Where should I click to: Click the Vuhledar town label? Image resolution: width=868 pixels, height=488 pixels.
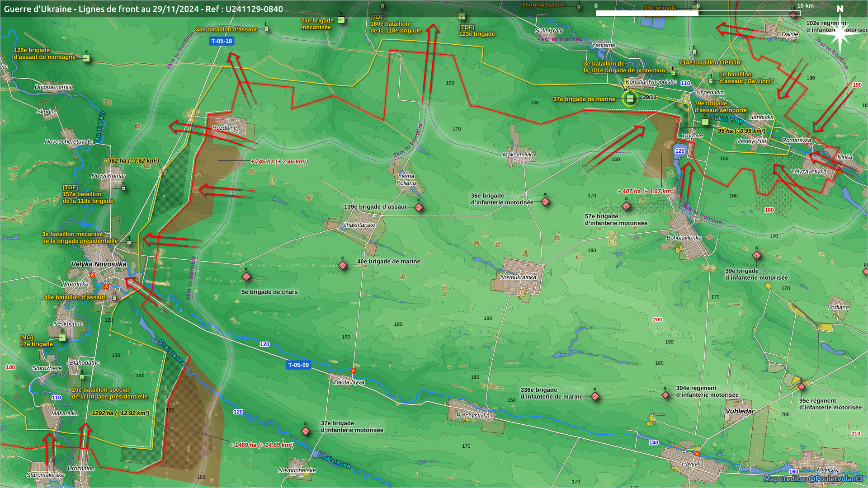point(740,411)
